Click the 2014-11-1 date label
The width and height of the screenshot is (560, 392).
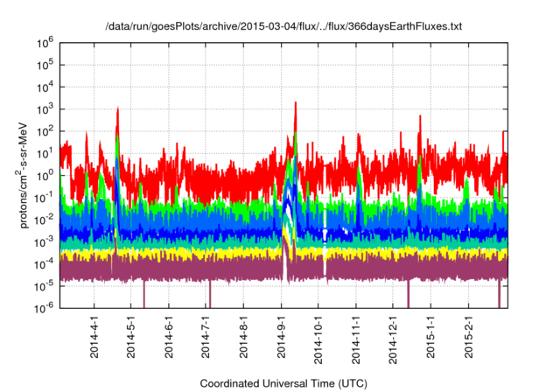(356, 339)
